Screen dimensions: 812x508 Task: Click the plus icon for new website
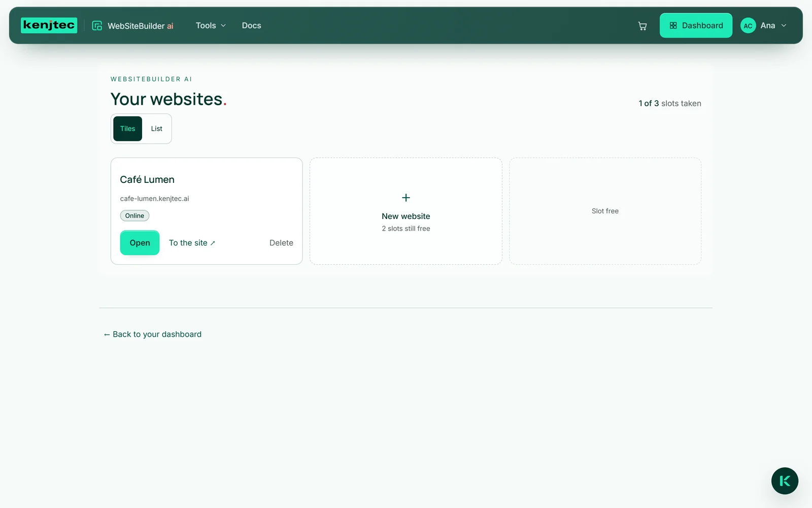[406, 198]
